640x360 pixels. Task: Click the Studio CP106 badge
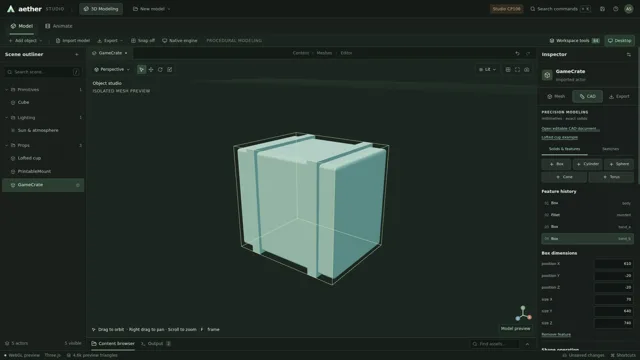(506, 9)
